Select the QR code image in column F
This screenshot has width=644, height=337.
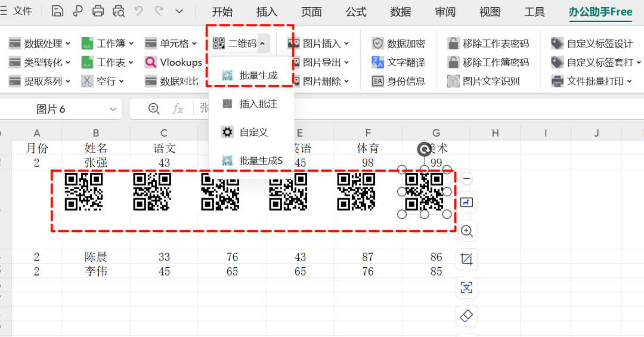point(356,192)
